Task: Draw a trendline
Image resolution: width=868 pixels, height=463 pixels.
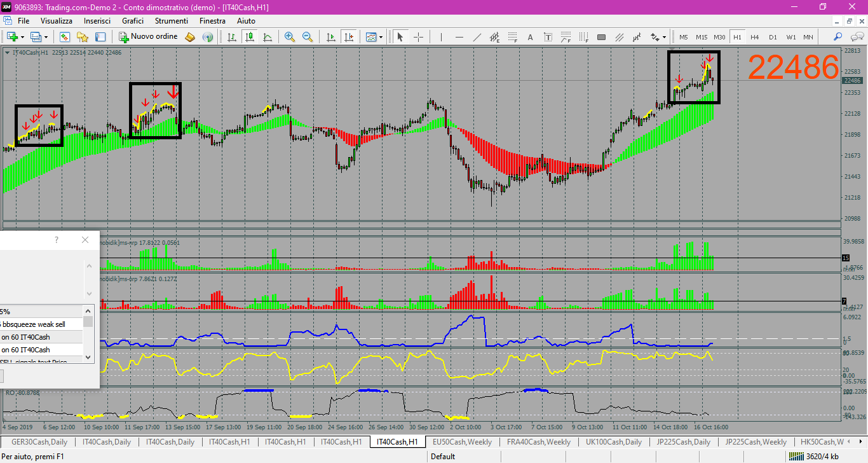Action: click(x=477, y=37)
